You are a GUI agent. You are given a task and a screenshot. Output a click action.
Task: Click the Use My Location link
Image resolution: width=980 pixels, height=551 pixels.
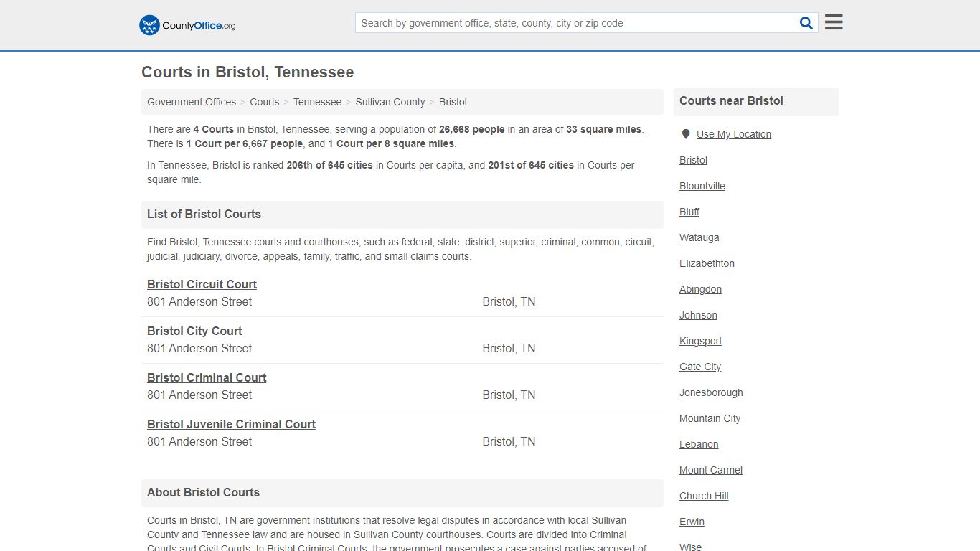pos(734,134)
